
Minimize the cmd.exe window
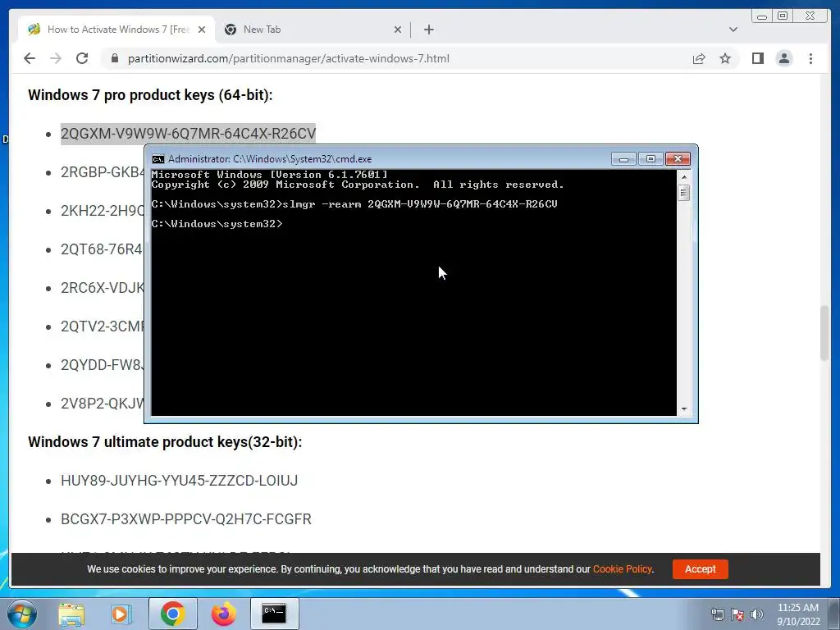click(x=623, y=159)
